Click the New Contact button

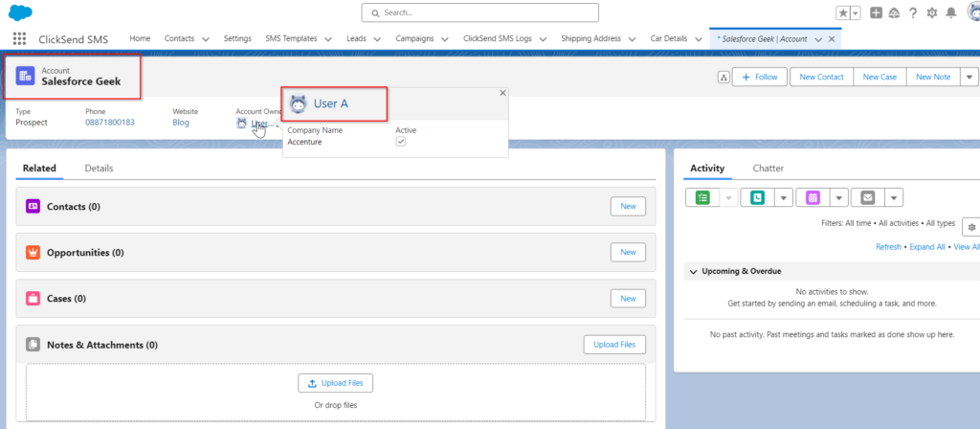(x=821, y=77)
